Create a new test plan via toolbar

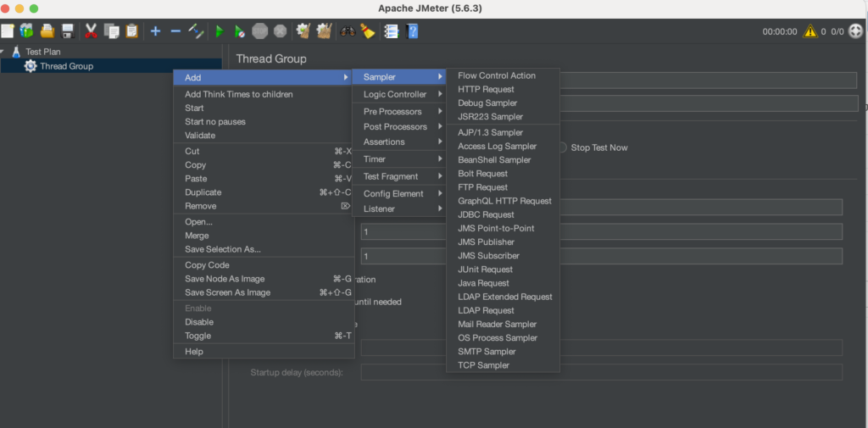pos(7,31)
